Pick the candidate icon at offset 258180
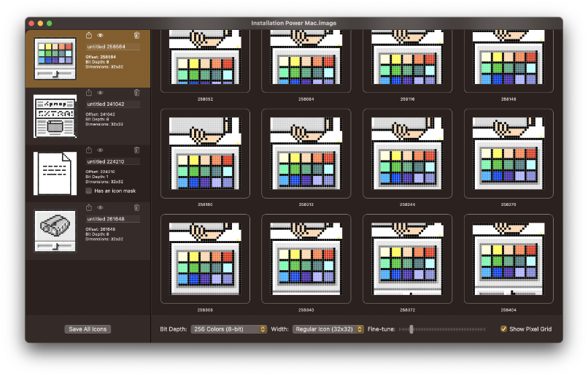This screenshot has height=376, width=588. [x=205, y=153]
